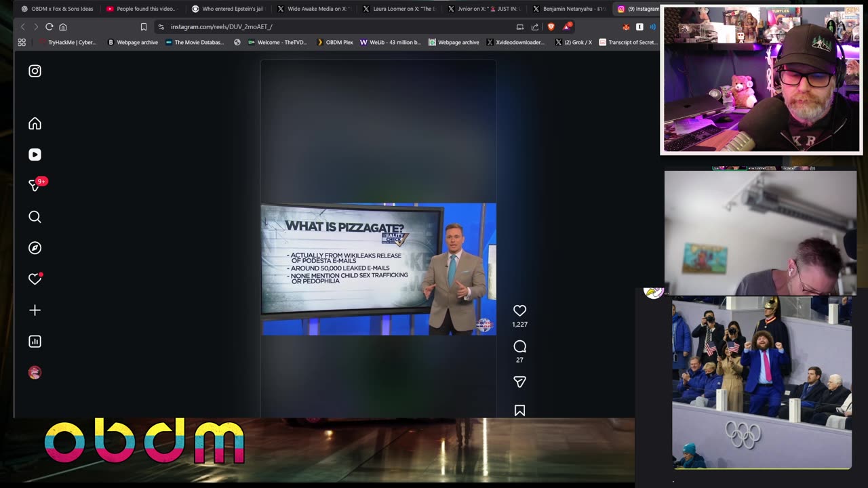Open TryHackMe bookmark
The height and width of the screenshot is (488, 868).
click(67, 42)
